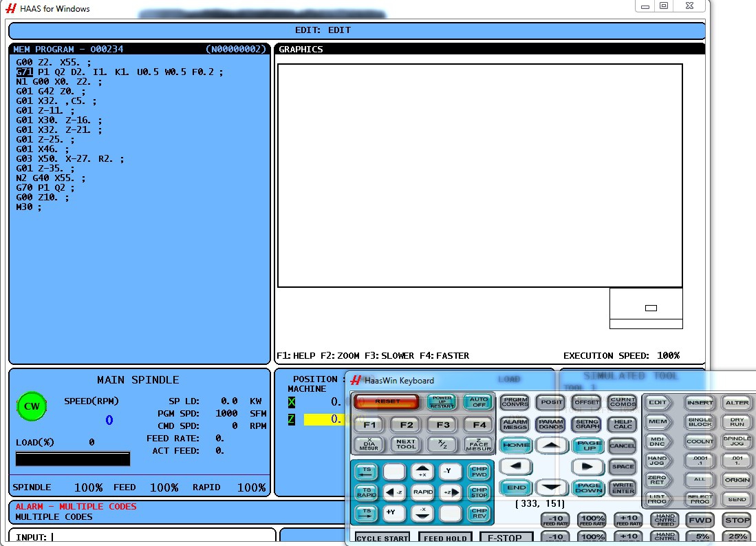Toggle SPINDLE JOG mode
The height and width of the screenshot is (546, 756).
tap(737, 441)
